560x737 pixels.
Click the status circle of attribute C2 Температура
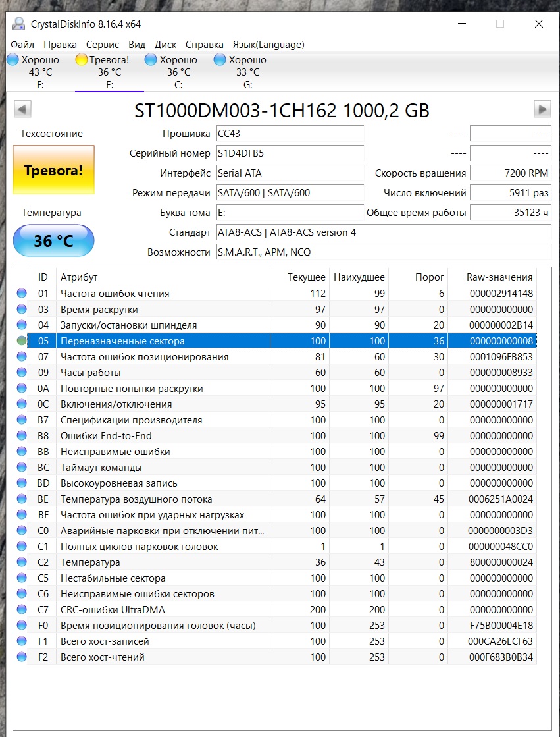point(22,562)
